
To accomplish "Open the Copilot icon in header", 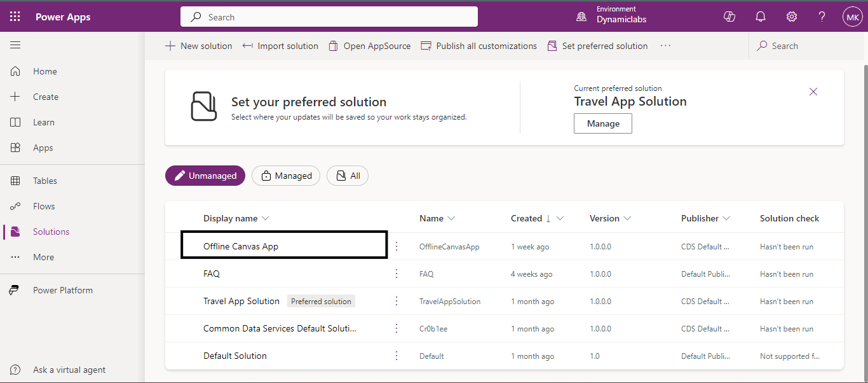I will pos(729,17).
